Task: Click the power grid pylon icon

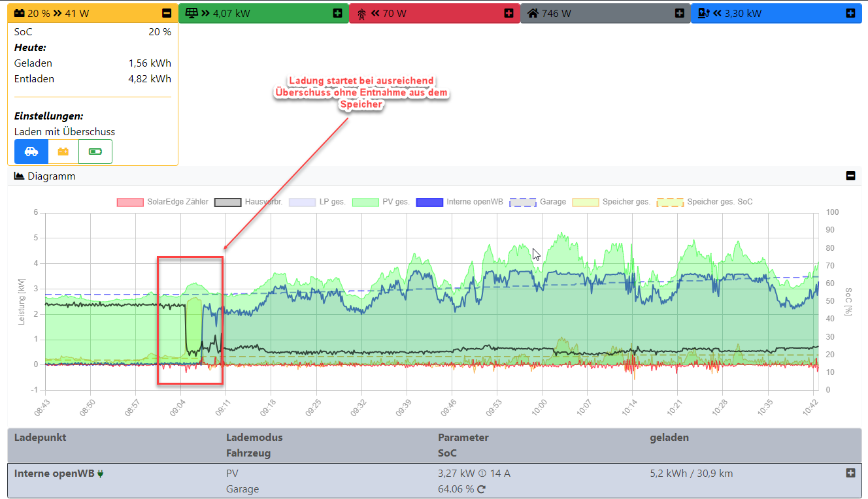Action: click(360, 13)
